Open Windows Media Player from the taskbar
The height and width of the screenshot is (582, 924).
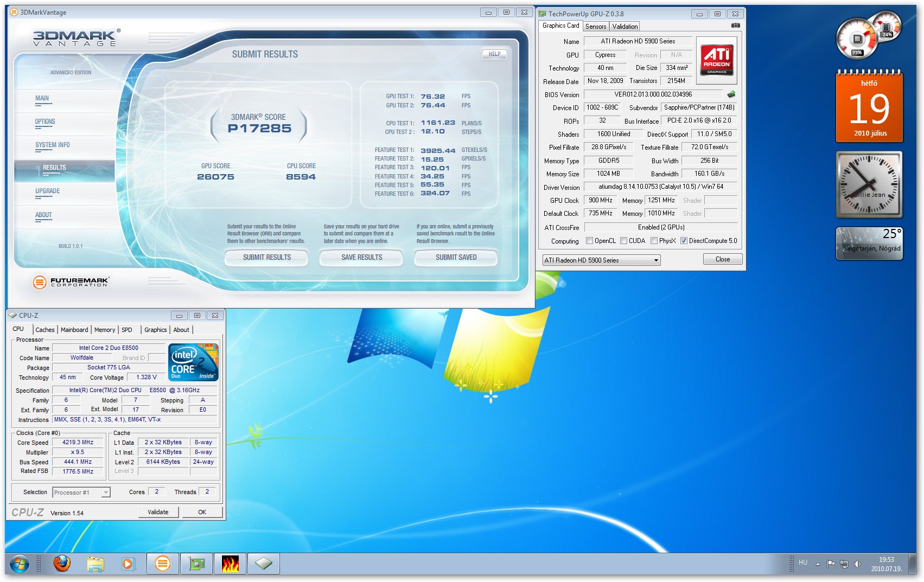tap(128, 564)
